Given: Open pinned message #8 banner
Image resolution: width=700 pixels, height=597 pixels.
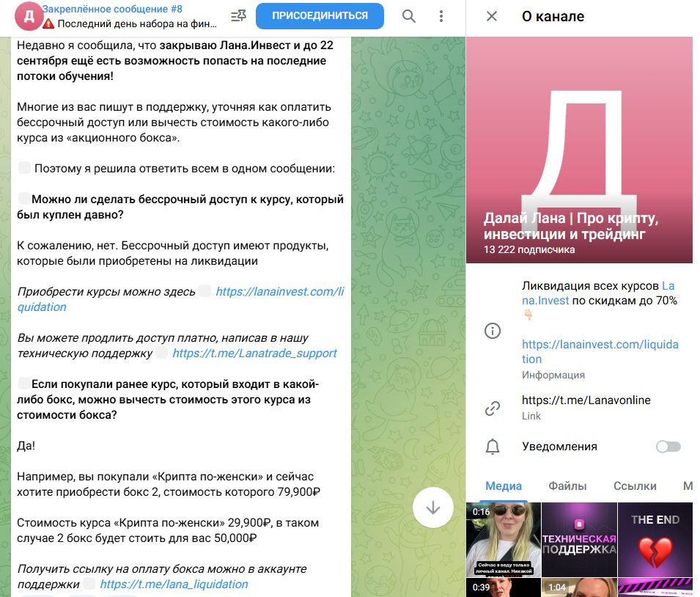Looking at the screenshot, I should point(130,17).
